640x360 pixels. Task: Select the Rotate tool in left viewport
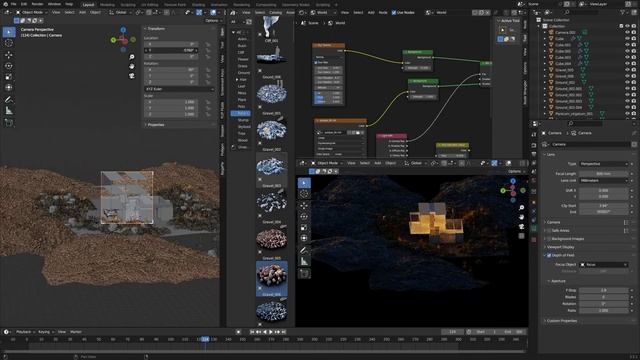(x=9, y=66)
